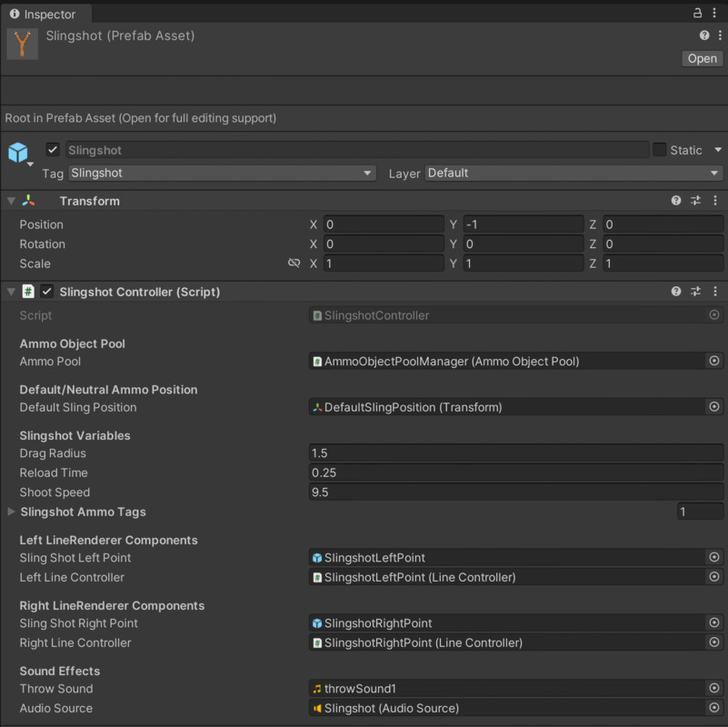Toggle the Scale constrain proportions link icon
The height and width of the screenshot is (727, 728).
tap(294, 264)
